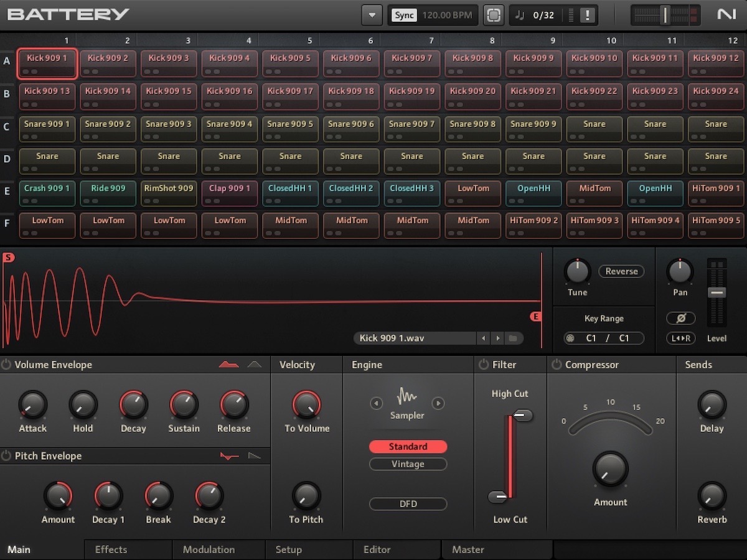747x560 pixels.
Task: Open the Kick 909 1.wav sample name field
Action: click(x=415, y=338)
